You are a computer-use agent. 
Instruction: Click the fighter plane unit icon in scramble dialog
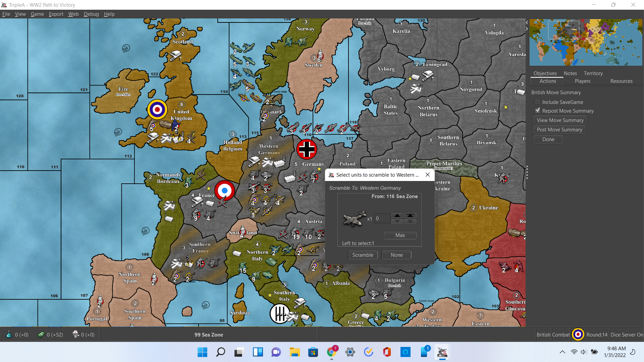(x=355, y=219)
